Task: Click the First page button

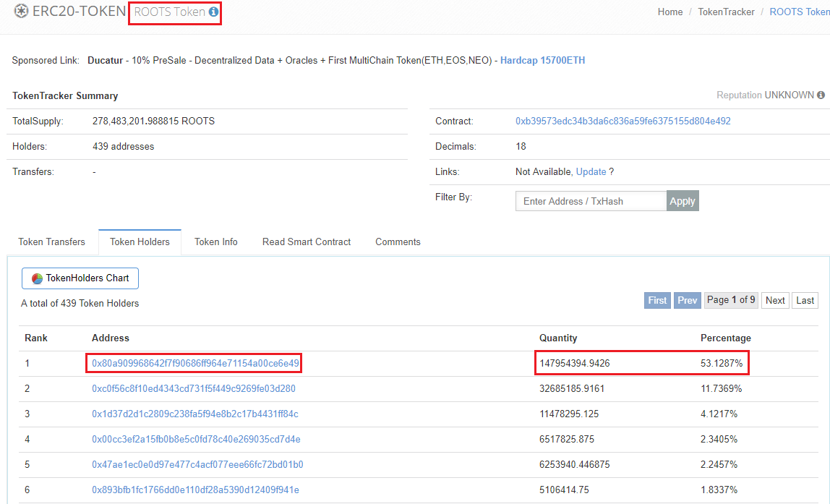Action: point(657,300)
